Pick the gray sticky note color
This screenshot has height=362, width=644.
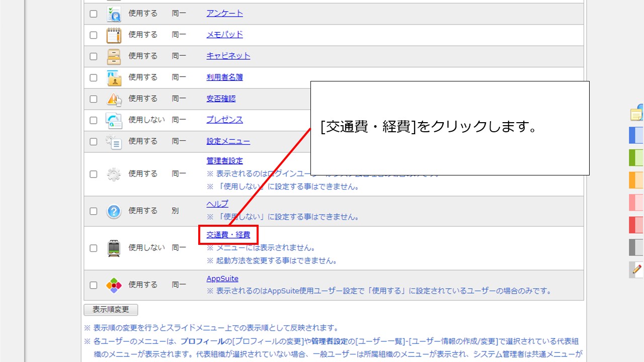click(x=636, y=247)
